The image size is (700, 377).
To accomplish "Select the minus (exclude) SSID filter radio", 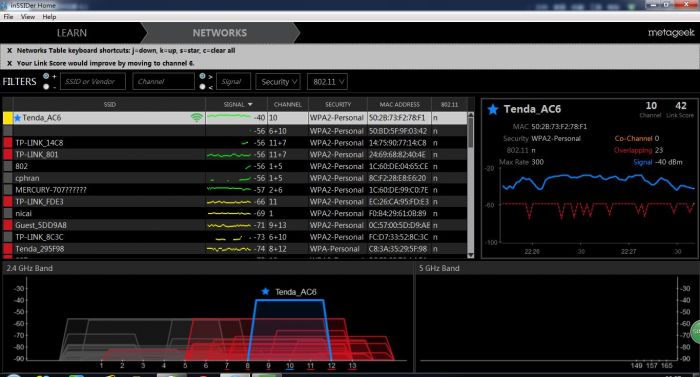I will [46, 86].
